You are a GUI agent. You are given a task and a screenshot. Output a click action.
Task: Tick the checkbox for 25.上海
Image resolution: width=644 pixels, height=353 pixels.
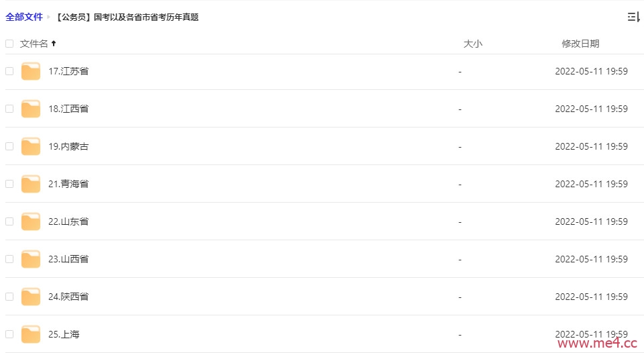(x=9, y=334)
